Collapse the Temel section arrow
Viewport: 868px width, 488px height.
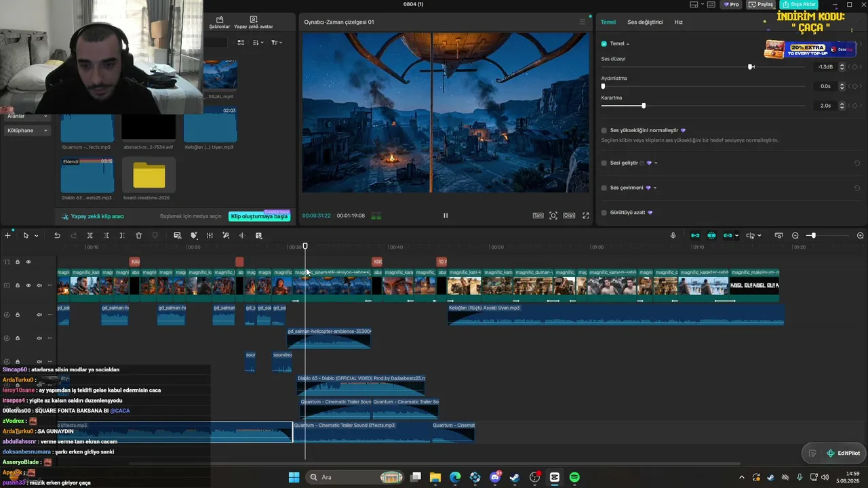point(628,43)
